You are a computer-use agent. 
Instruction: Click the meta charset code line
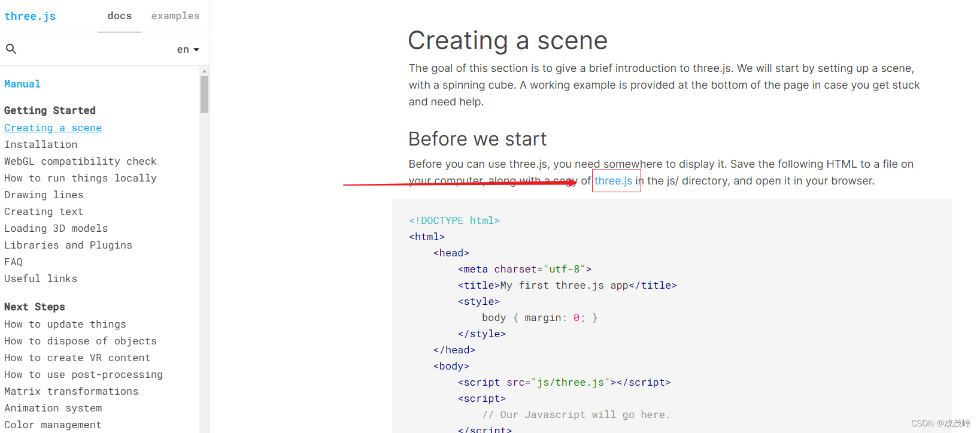tap(525, 269)
